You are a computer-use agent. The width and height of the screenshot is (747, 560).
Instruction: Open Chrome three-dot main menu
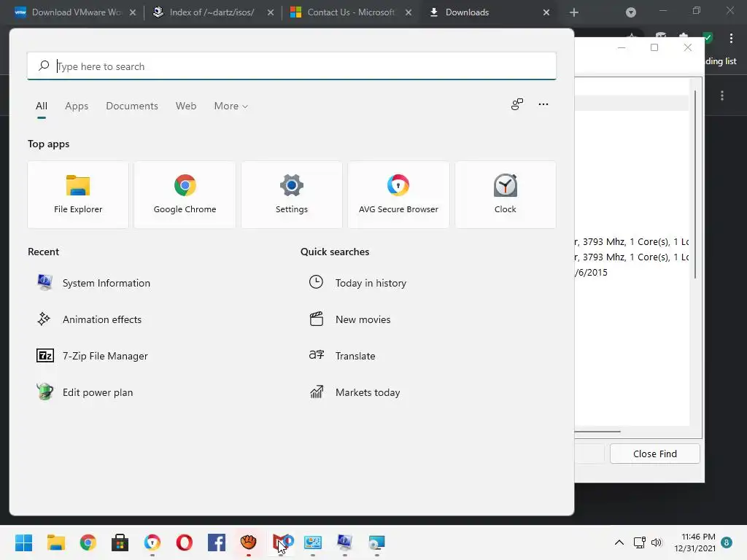coord(731,38)
